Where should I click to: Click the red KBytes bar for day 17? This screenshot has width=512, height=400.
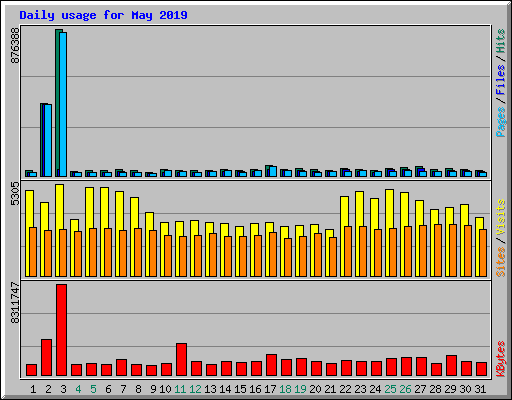[x=271, y=365]
